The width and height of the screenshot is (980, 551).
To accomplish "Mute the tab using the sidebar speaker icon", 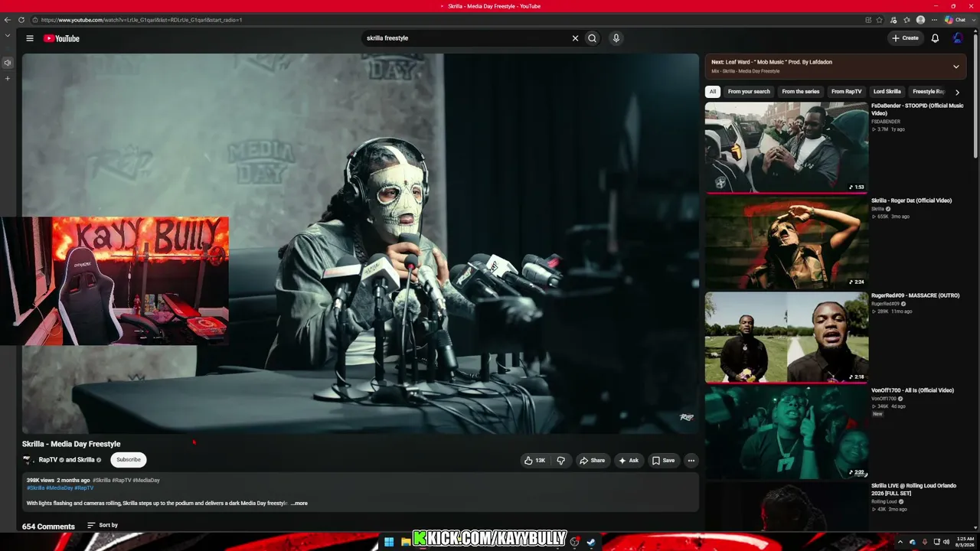I will (x=8, y=63).
